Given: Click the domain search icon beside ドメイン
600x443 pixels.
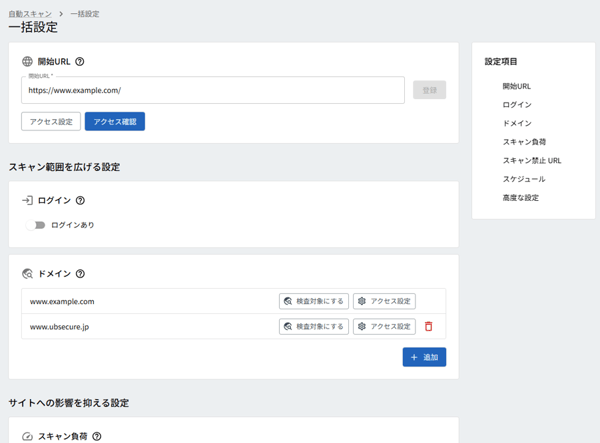Looking at the screenshot, I should [28, 274].
